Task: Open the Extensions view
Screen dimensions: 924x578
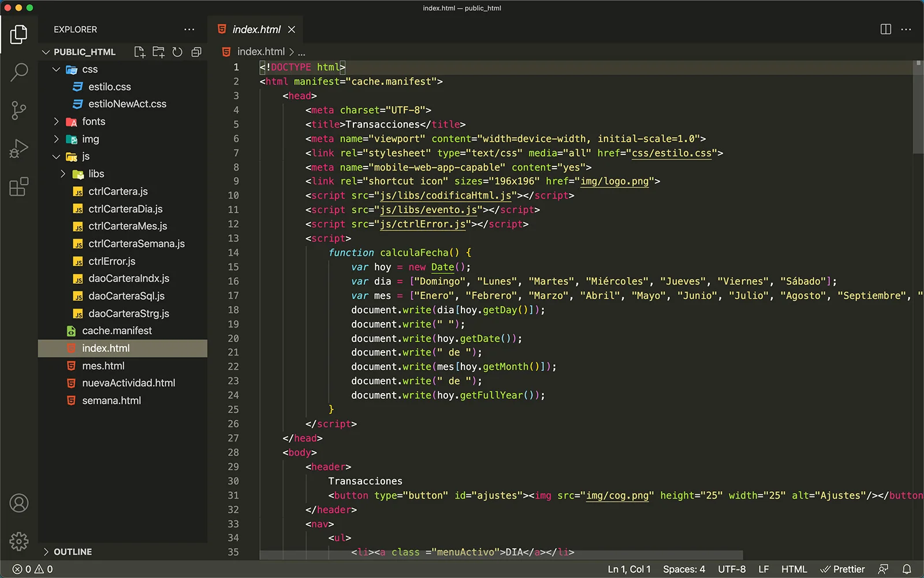Action: (x=19, y=187)
